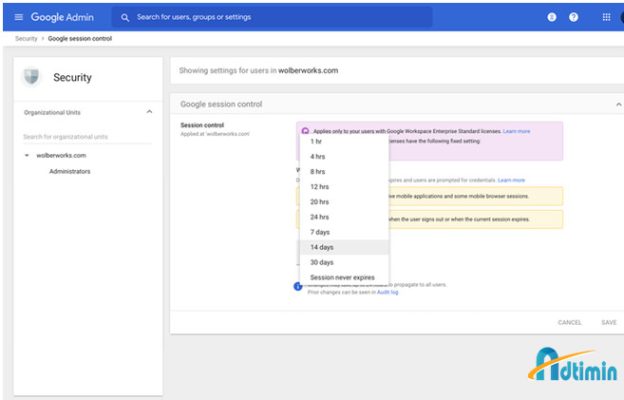Select the Administrators organizational unit

pyautogui.click(x=70, y=172)
